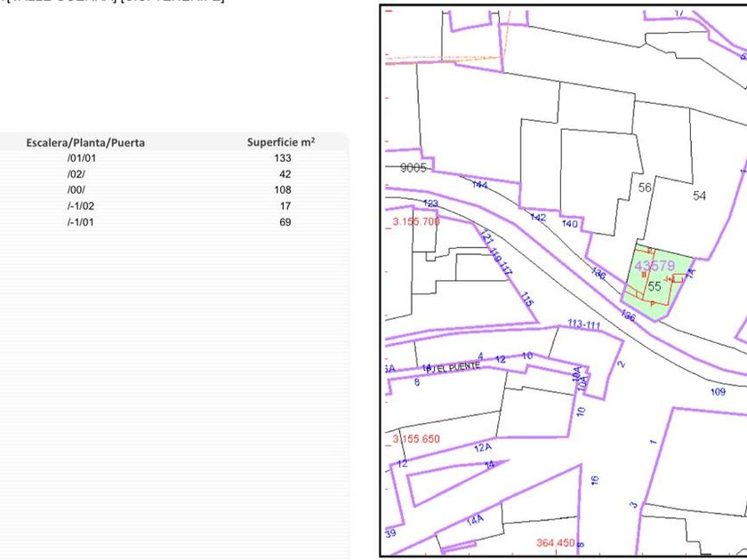This screenshot has height=560, width=747.
Task: Click street number 142 on the map
Action: coord(538,217)
